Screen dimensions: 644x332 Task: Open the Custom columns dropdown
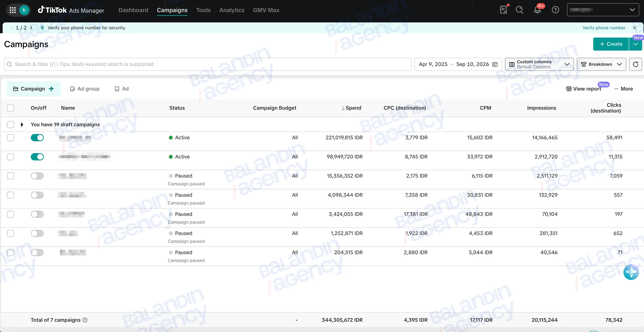539,64
